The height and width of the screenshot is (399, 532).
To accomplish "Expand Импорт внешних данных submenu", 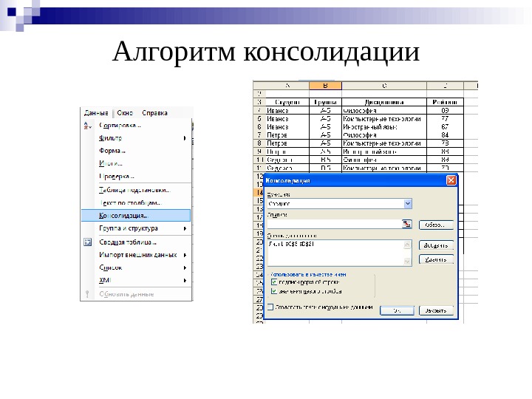I will click(x=137, y=255).
